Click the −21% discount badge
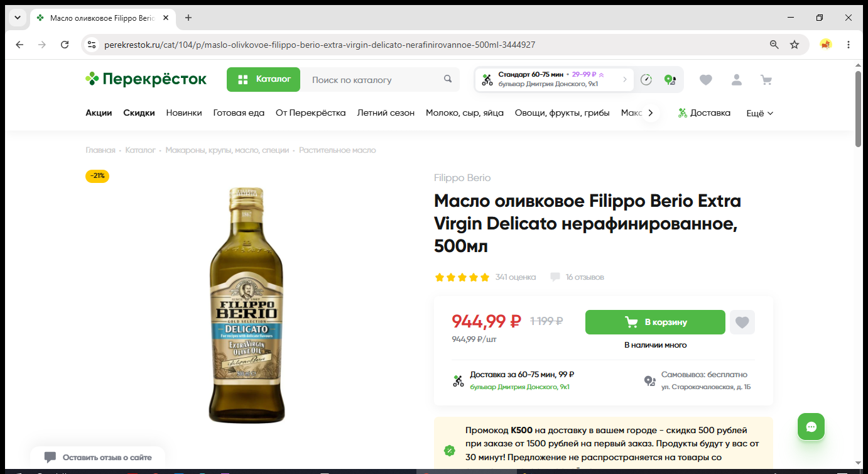 pyautogui.click(x=97, y=176)
